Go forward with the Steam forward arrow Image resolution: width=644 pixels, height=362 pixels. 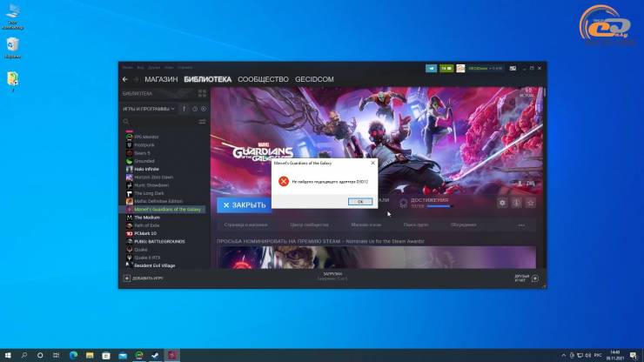click(x=136, y=79)
